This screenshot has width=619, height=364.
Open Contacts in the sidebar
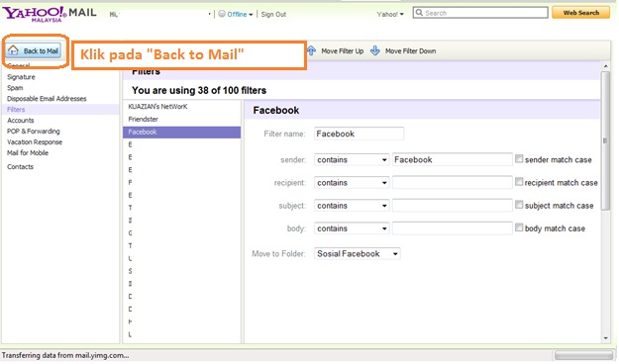click(x=20, y=166)
